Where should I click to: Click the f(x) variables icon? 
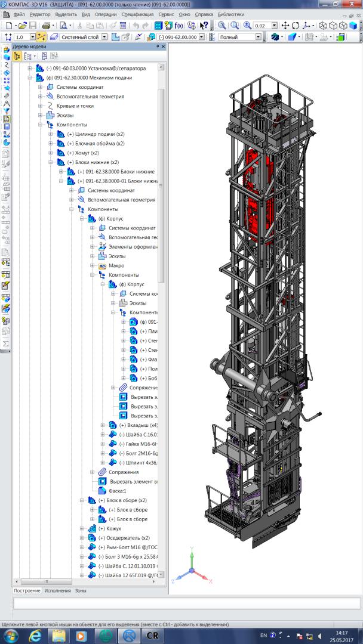177,26
